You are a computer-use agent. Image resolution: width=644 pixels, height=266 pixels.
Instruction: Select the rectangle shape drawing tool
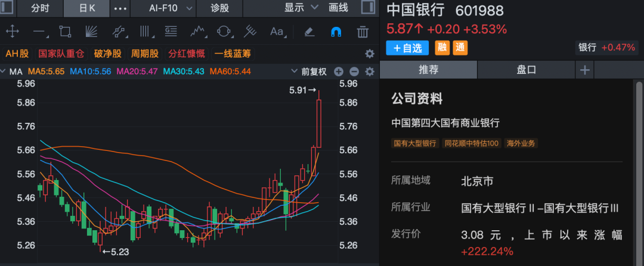point(66,32)
